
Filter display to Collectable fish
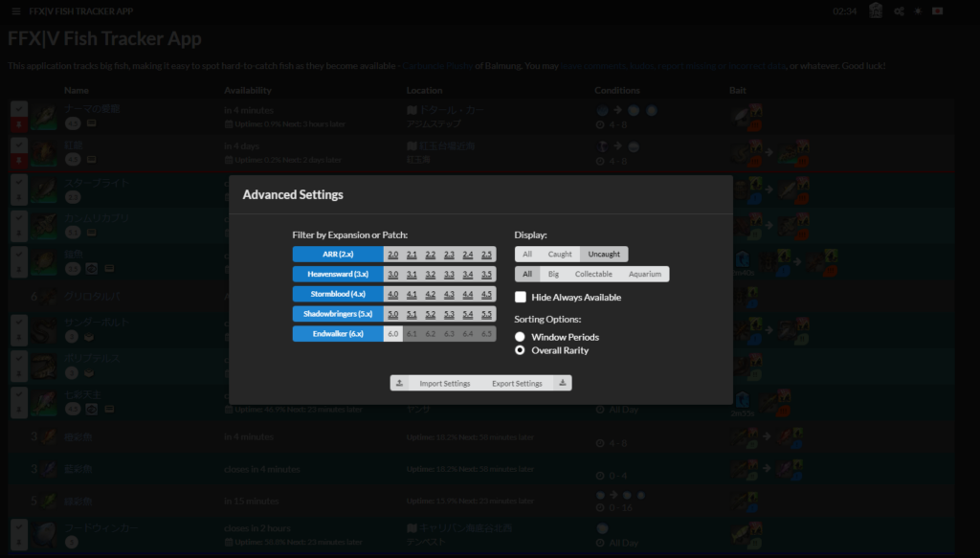click(x=593, y=275)
